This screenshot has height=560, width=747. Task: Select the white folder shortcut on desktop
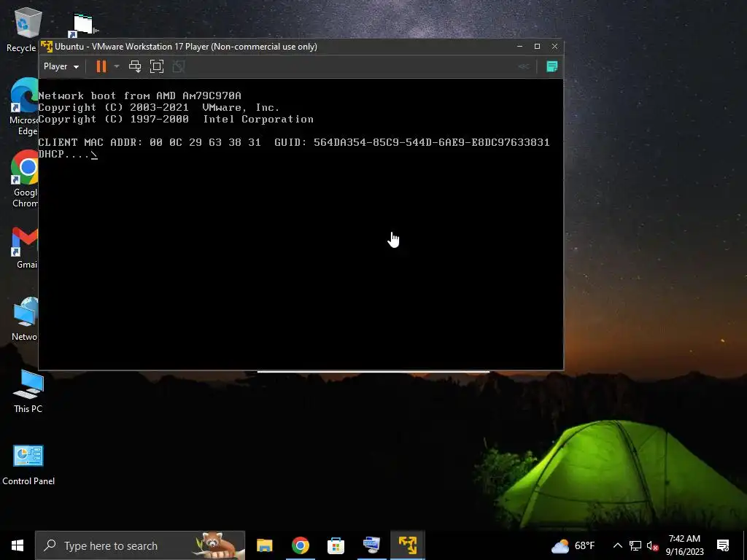point(83,26)
